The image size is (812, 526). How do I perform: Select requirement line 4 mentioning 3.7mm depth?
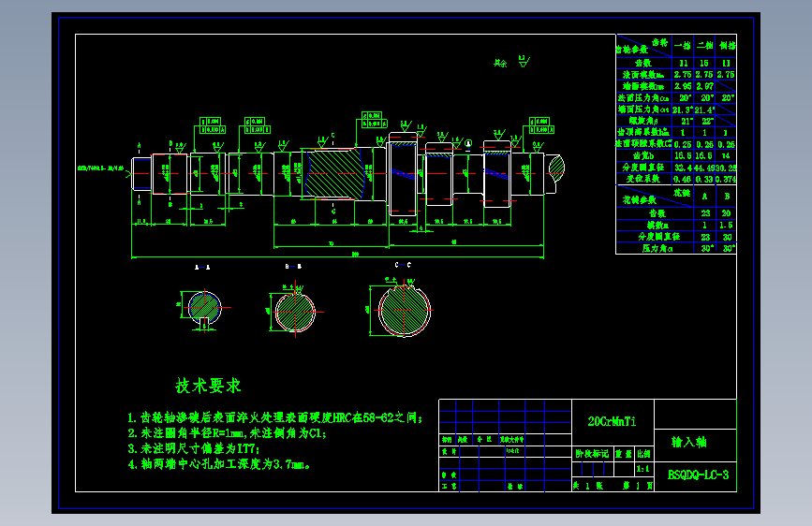pyautogui.click(x=218, y=464)
